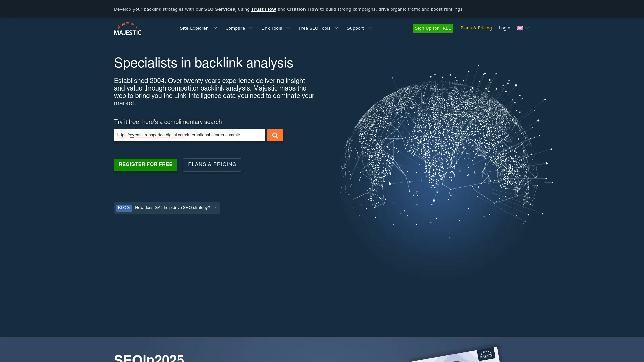Select the UK flag language icon
This screenshot has width=644, height=362.
click(x=520, y=28)
